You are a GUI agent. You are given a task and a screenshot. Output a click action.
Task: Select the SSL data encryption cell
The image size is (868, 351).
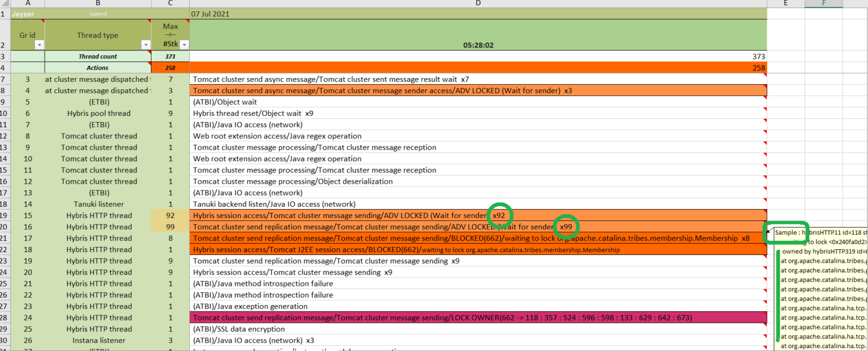click(x=478, y=329)
